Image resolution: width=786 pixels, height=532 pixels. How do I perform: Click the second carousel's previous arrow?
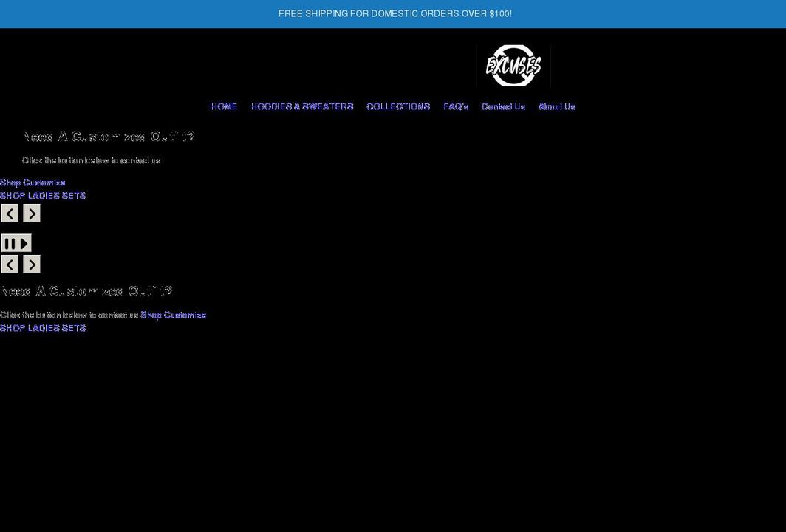point(9,264)
